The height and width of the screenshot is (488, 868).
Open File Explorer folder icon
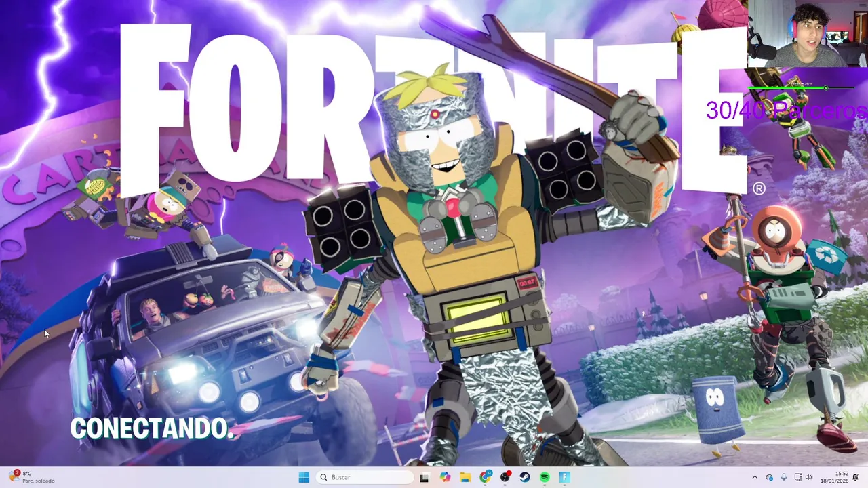pyautogui.click(x=465, y=477)
